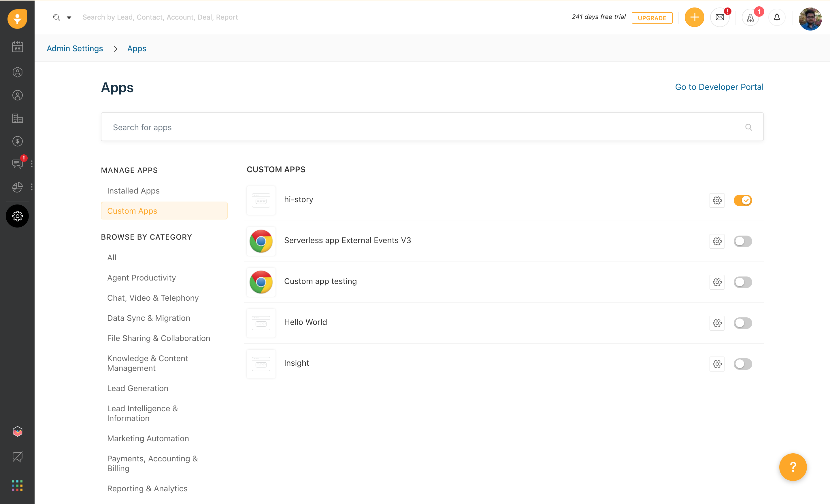Open settings gear for Hello World app
The image size is (830, 504).
point(717,323)
